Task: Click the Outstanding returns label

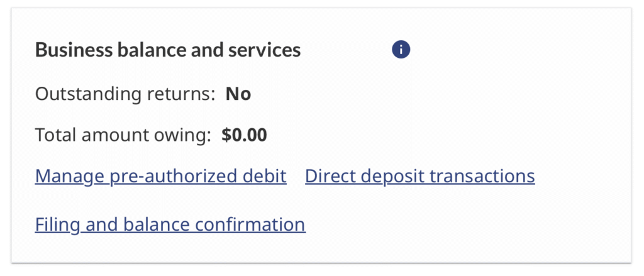Action: click(x=125, y=94)
